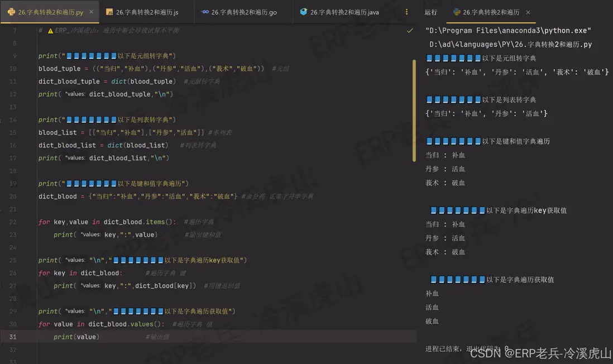Click the 运行 tool window title

pyautogui.click(x=430, y=11)
